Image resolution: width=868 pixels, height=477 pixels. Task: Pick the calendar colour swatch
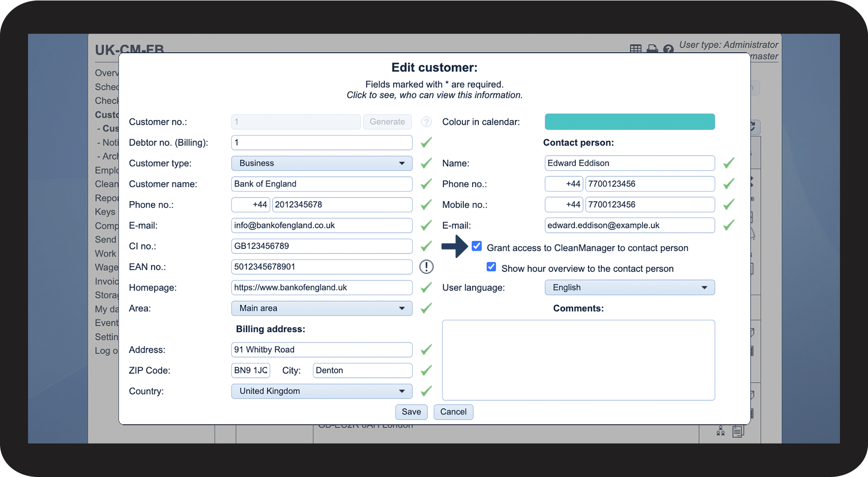[x=629, y=122]
